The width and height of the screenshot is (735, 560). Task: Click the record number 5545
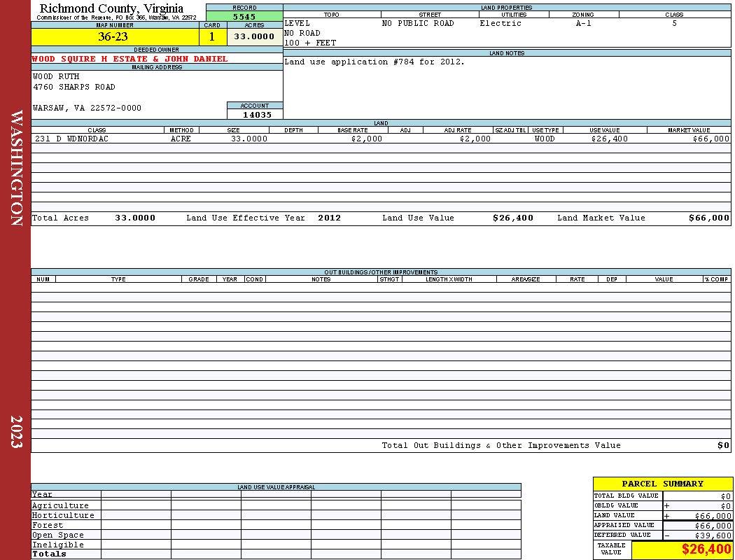(x=244, y=16)
